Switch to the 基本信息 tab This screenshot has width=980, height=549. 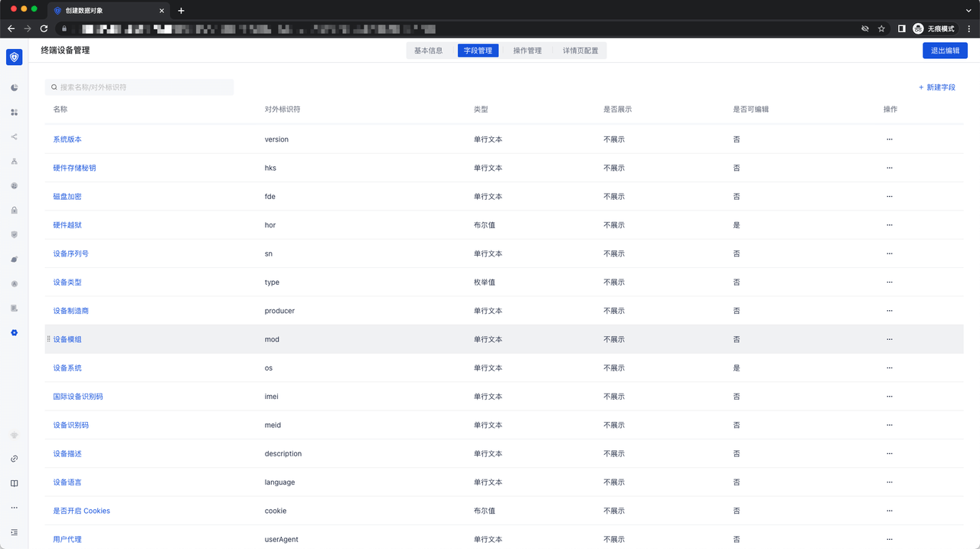[428, 51]
